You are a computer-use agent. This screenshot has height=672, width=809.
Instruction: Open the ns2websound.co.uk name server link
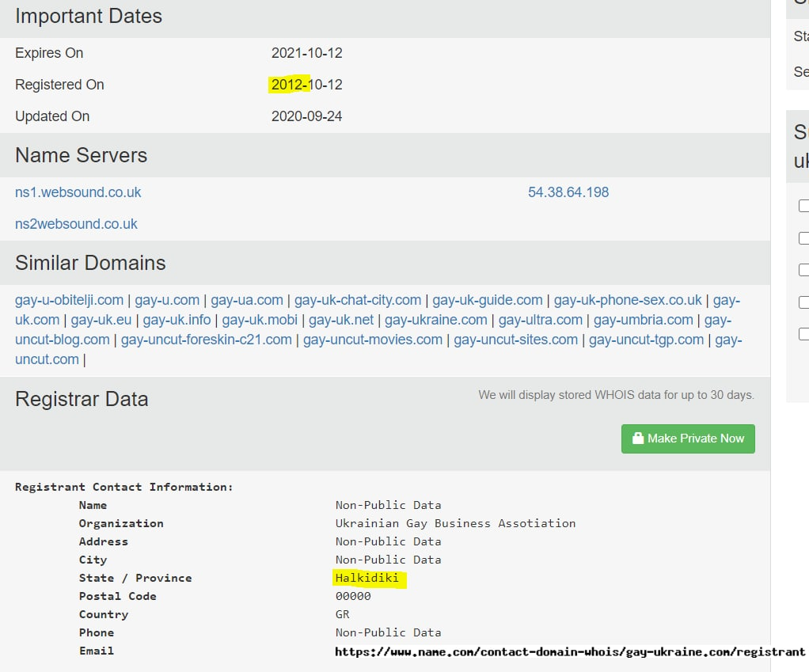(76, 224)
